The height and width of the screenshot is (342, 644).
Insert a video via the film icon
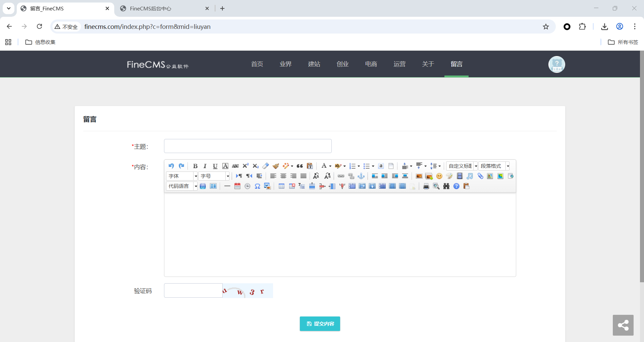click(x=460, y=176)
